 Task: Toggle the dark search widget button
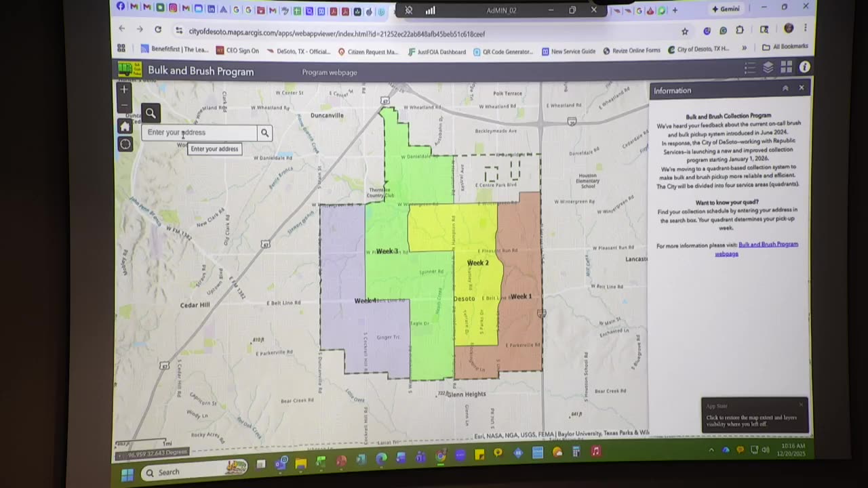coord(151,113)
